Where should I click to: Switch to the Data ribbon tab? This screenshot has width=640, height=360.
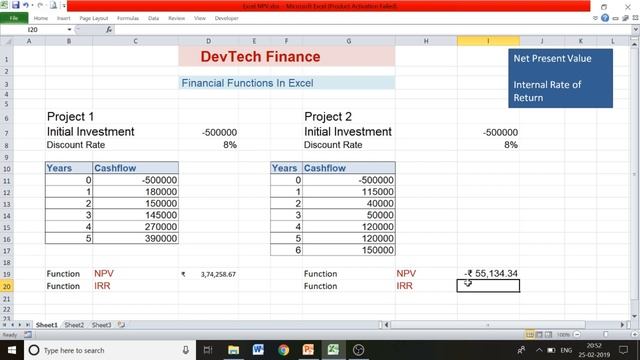coord(153,18)
